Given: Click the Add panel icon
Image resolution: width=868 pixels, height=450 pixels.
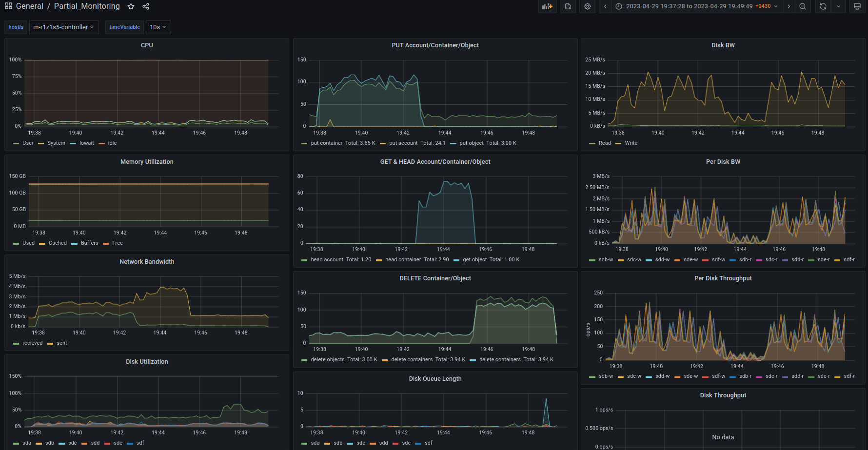Looking at the screenshot, I should pos(547,6).
